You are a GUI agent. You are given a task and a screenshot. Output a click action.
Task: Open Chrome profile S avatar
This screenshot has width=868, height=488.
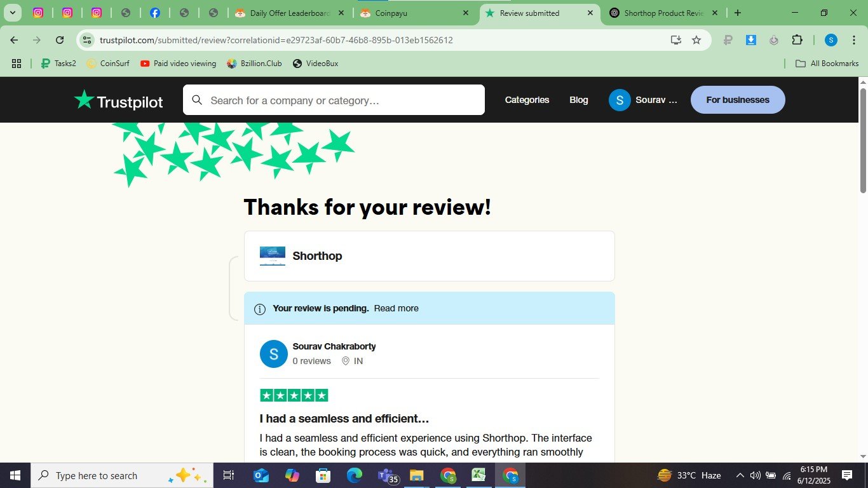click(831, 40)
